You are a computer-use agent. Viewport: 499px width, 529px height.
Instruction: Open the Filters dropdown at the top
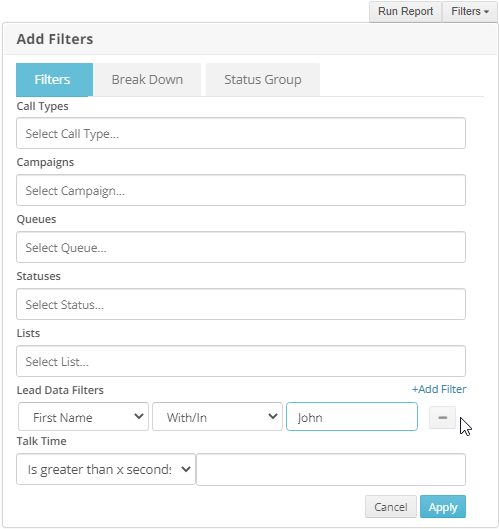click(470, 11)
